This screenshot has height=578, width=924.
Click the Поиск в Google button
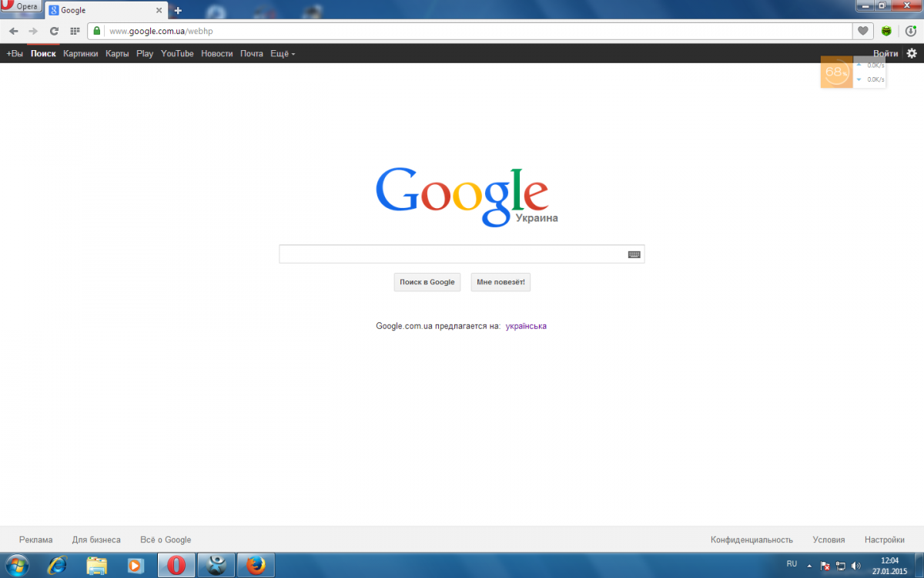pyautogui.click(x=427, y=282)
